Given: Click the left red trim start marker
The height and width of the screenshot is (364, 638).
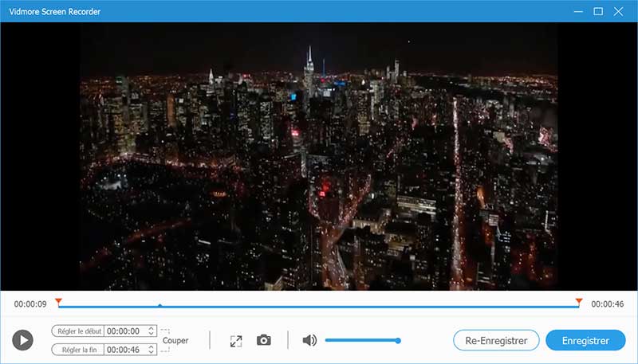Looking at the screenshot, I should point(58,301).
